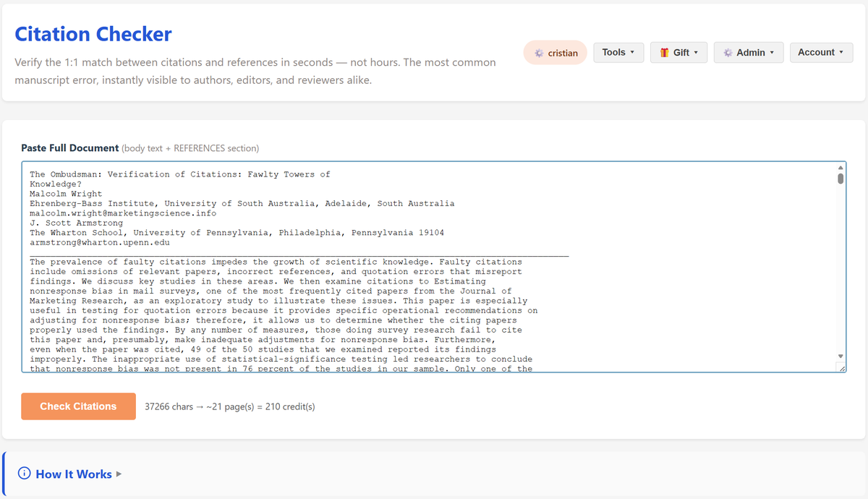The image size is (868, 499).
Task: Open the Tools dropdown menu
Action: [618, 52]
